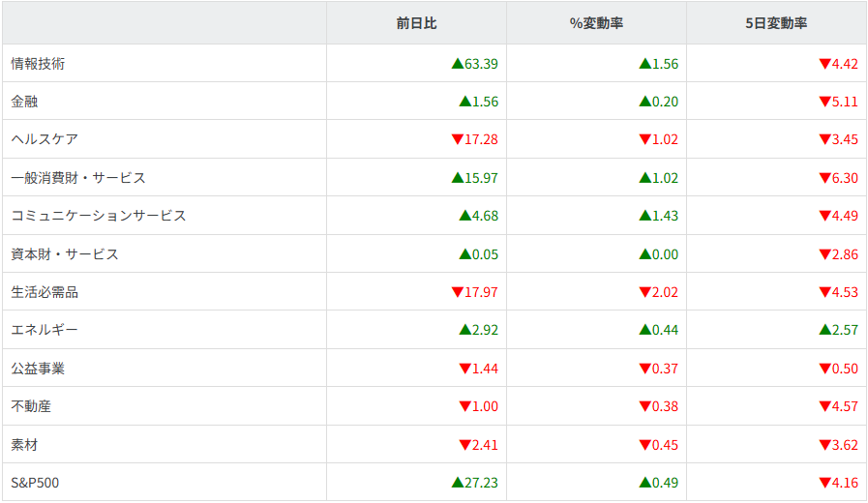The height and width of the screenshot is (503, 868).
Task: Click the red down arrow beside 5.11
Action: pyautogui.click(x=824, y=102)
